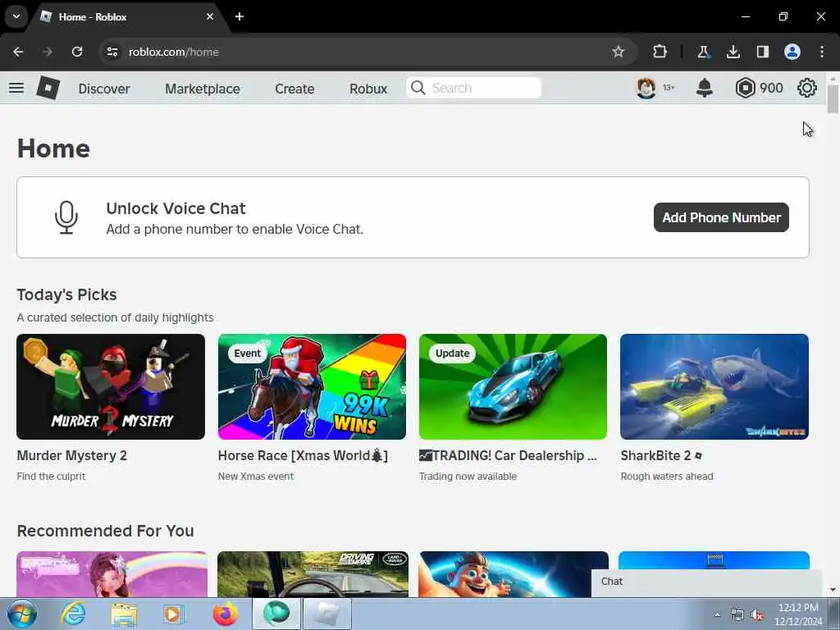840x630 pixels.
Task: Click the "Find the culprit" subtitle text
Action: (x=51, y=477)
